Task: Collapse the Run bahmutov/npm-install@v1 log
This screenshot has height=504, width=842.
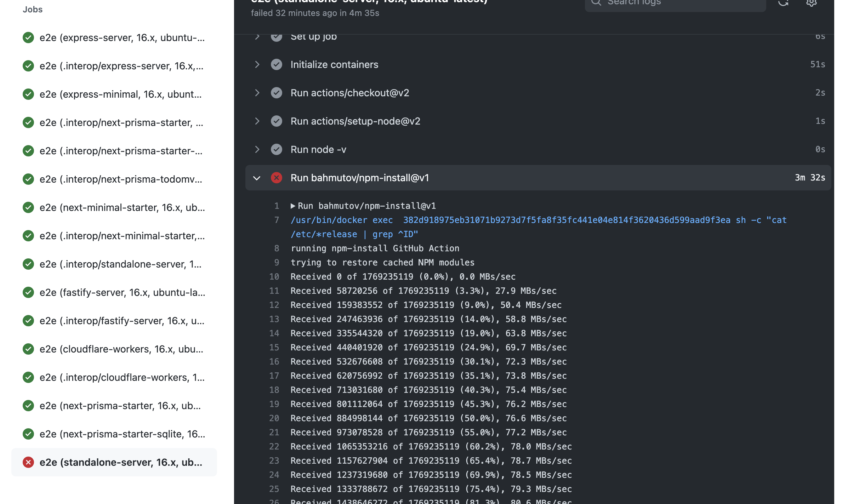Action: click(257, 178)
